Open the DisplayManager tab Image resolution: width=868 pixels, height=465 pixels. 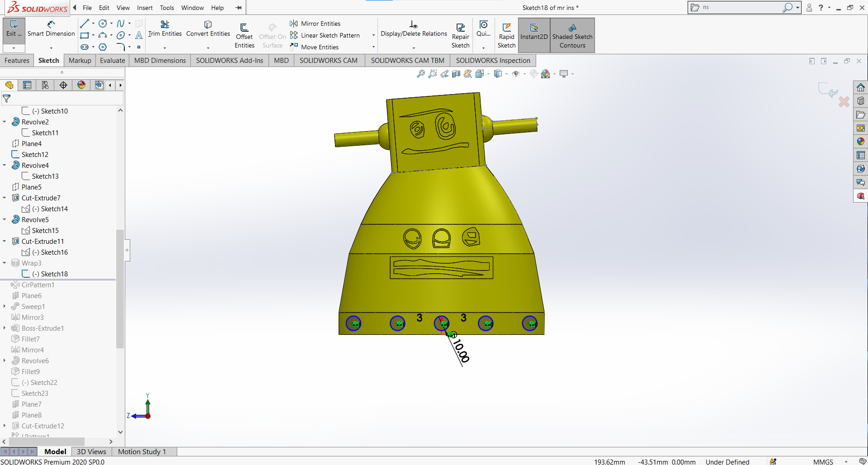[81, 85]
